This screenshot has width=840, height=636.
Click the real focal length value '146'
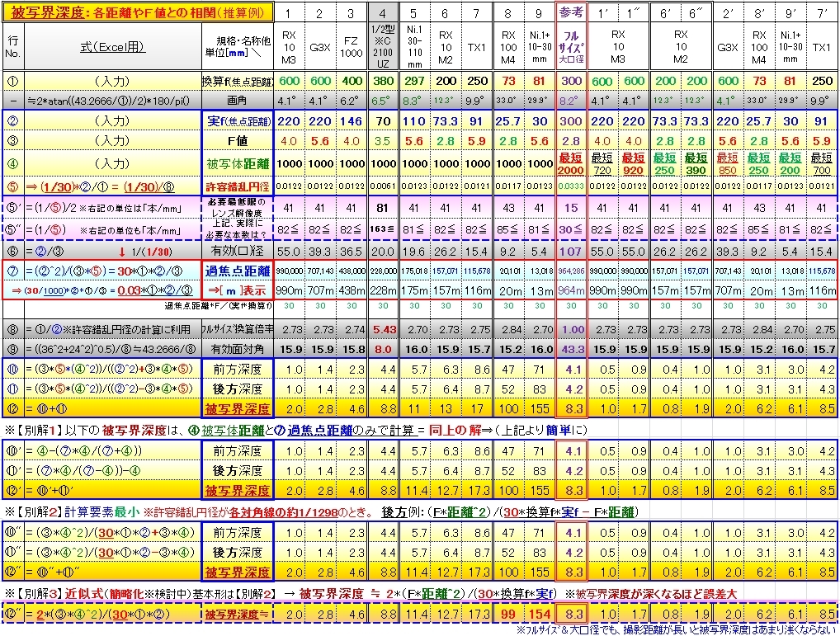coord(352,121)
